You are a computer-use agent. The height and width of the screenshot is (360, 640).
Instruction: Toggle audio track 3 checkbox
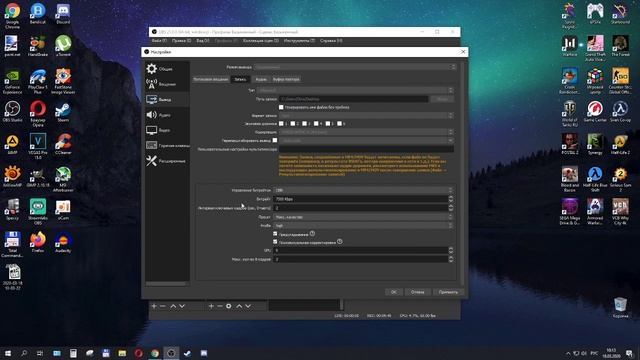[x=304, y=123]
